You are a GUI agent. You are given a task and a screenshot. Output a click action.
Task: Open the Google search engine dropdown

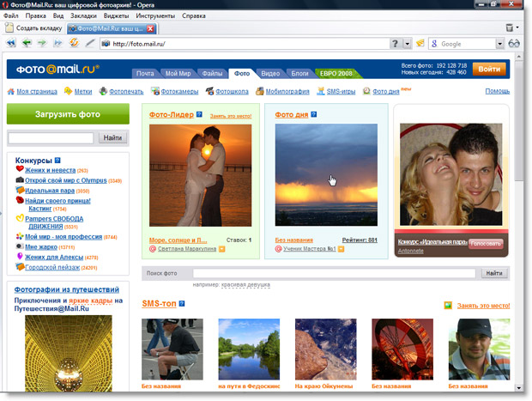coord(499,44)
